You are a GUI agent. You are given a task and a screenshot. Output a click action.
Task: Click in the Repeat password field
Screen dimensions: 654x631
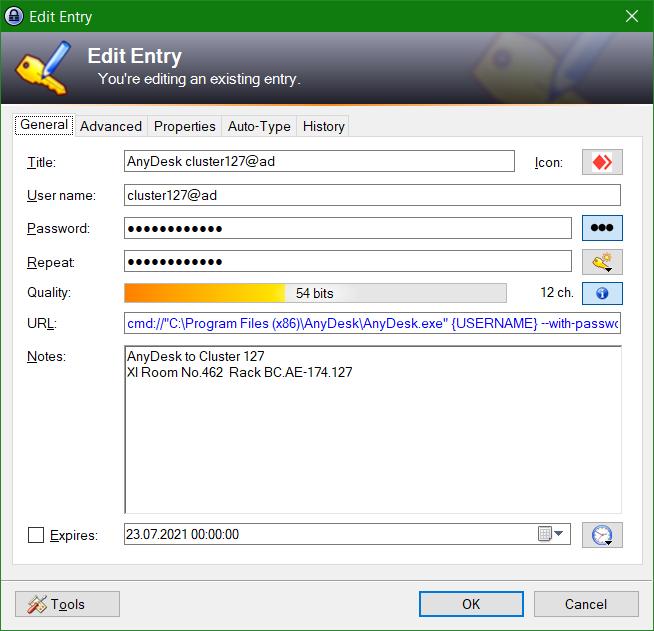[x=348, y=261]
